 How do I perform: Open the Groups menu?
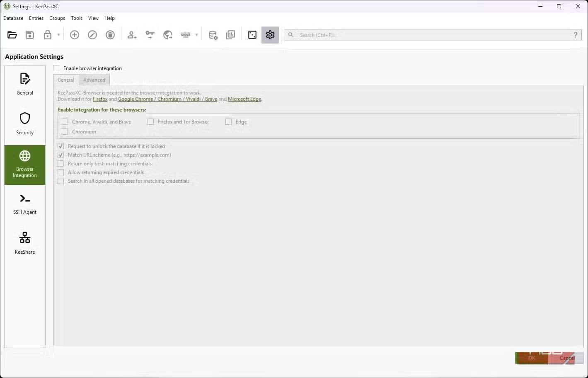57,18
